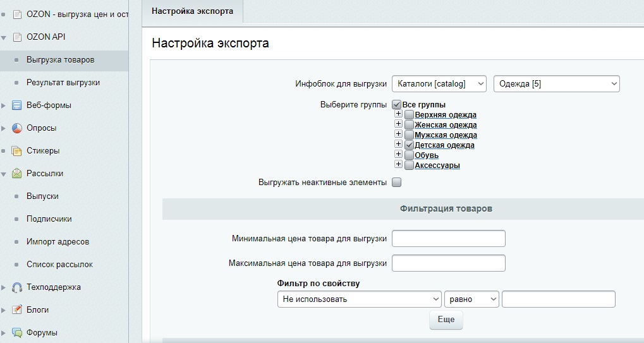Click the Рассылки envelope icon
The width and height of the screenshot is (644, 343).
pyautogui.click(x=17, y=174)
